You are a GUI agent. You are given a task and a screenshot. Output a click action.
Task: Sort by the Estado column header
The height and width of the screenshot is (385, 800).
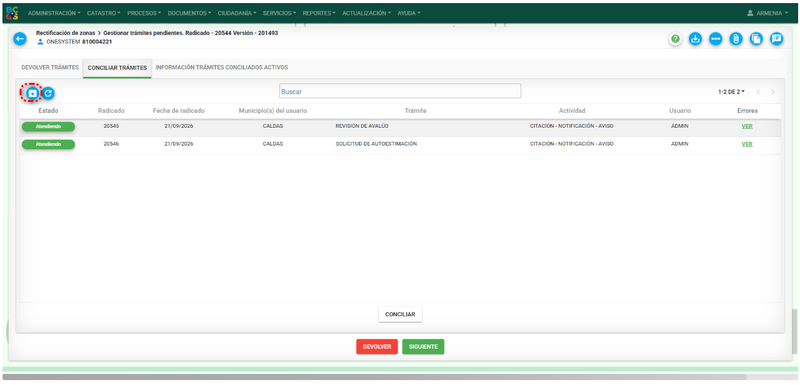(48, 111)
